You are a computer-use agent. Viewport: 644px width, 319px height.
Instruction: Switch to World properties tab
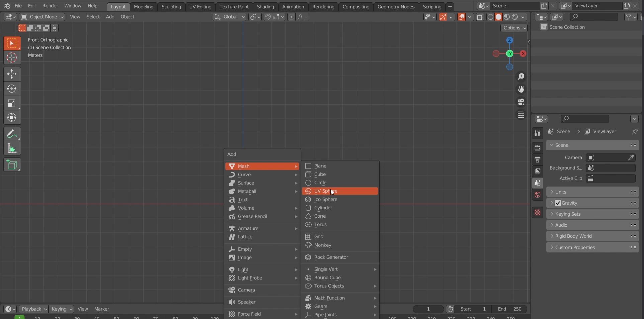coord(538,195)
